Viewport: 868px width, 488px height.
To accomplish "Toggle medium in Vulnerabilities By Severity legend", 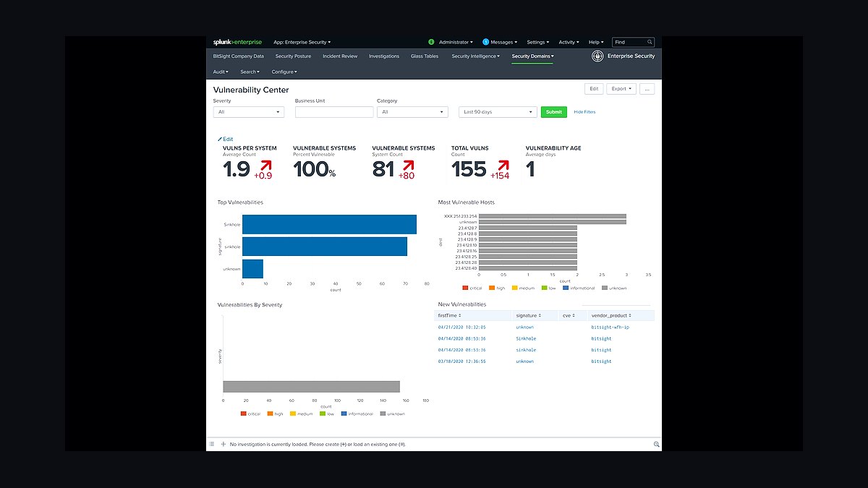I will click(302, 414).
